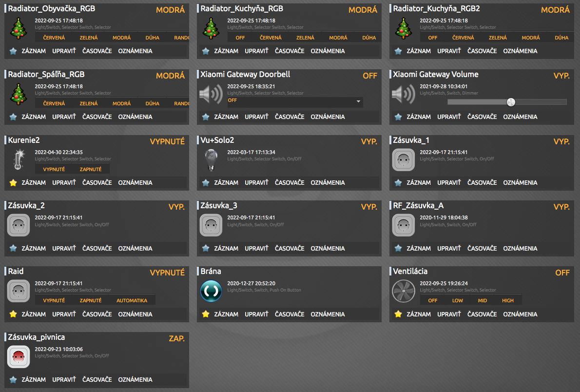Open OZNÁMENIA for Radiator_Spálňa_RGB
This screenshot has height=392, width=580.
point(135,117)
